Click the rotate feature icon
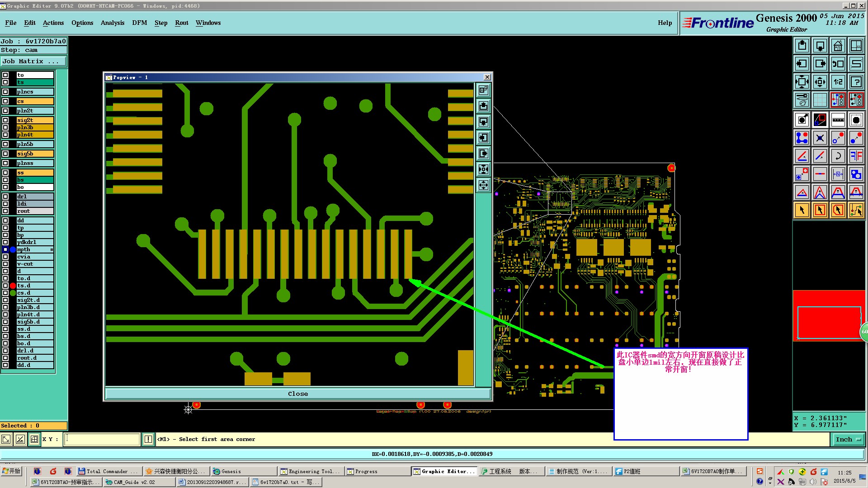The image size is (868, 488). point(838,156)
